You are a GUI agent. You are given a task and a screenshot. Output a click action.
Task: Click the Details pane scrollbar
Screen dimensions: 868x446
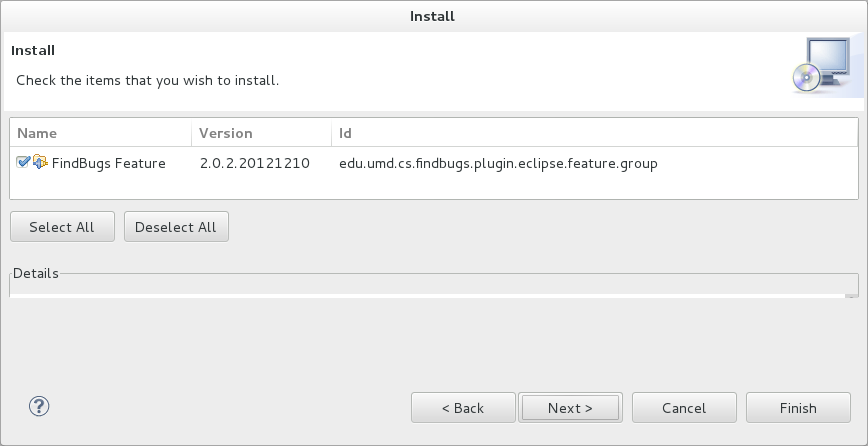pyautogui.click(x=851, y=295)
